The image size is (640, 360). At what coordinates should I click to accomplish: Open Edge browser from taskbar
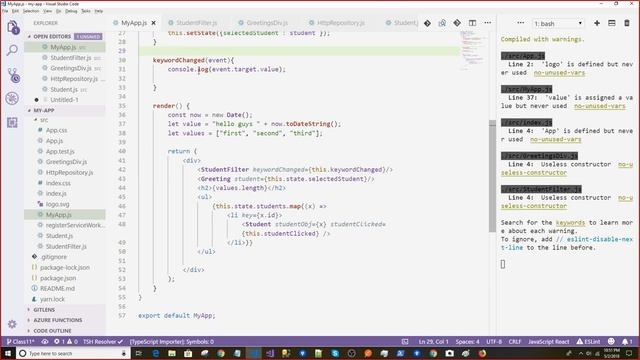point(156,353)
